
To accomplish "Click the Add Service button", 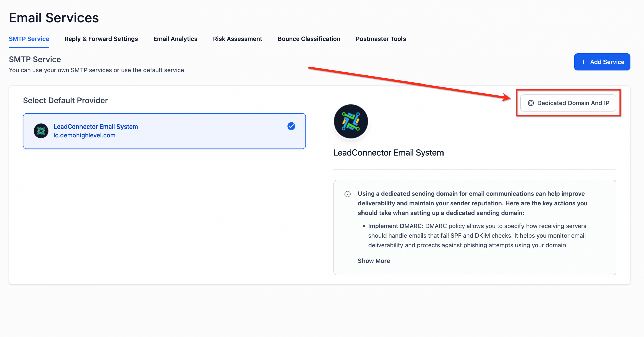I will coord(602,62).
